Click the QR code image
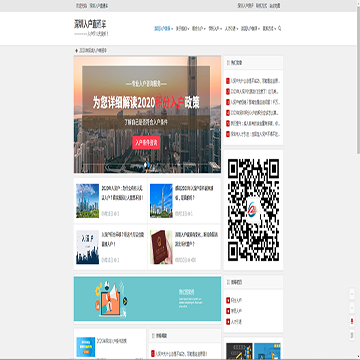The width and height of the screenshot is (360, 360). (x=253, y=210)
